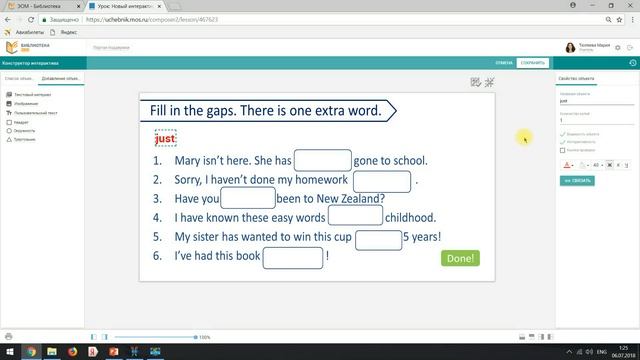Bookmark this page with the star icon
This screenshot has width=640, height=360.
(x=619, y=19)
